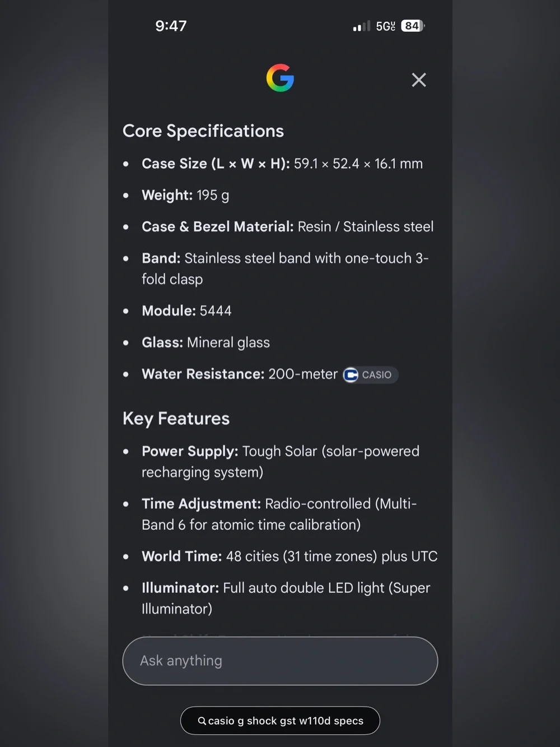Tap the search magnifier icon in query pill
This screenshot has width=560, height=747.
pyautogui.click(x=202, y=721)
